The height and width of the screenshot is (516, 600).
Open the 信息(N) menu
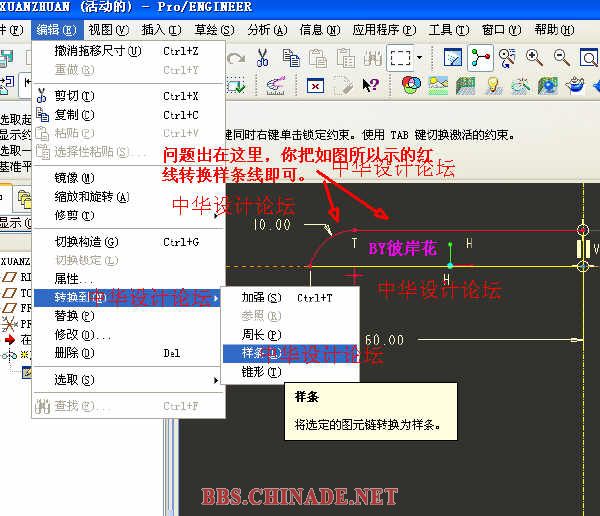pos(320,30)
